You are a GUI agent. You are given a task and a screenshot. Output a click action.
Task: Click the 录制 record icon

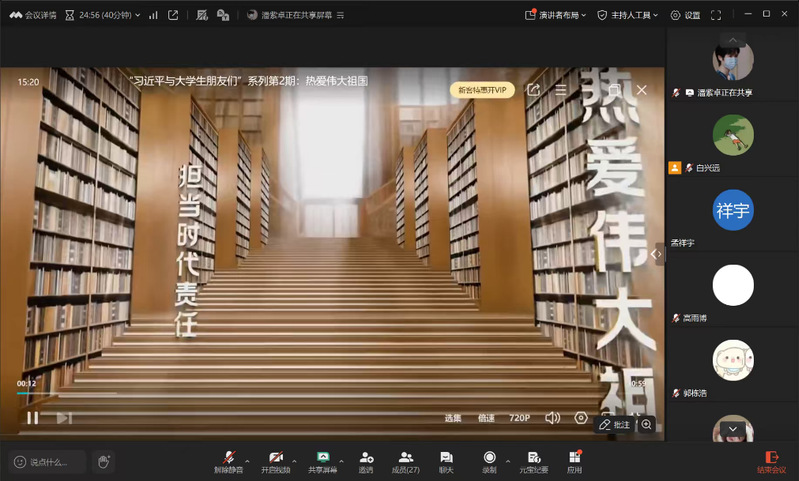(489, 457)
